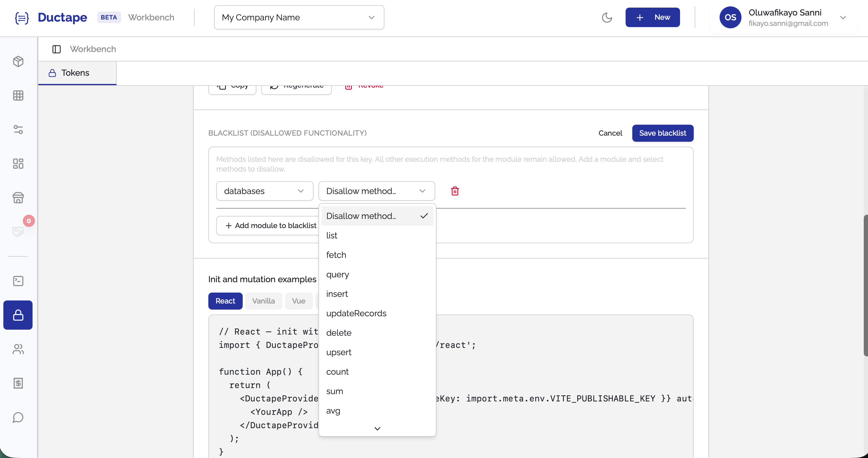The height and width of the screenshot is (458, 868).
Task: Open the billing receipt icon in sidebar
Action: coord(18,383)
